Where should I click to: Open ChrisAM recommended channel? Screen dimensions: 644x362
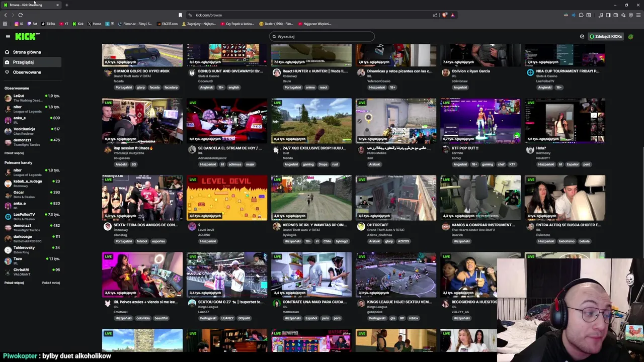click(x=31, y=271)
